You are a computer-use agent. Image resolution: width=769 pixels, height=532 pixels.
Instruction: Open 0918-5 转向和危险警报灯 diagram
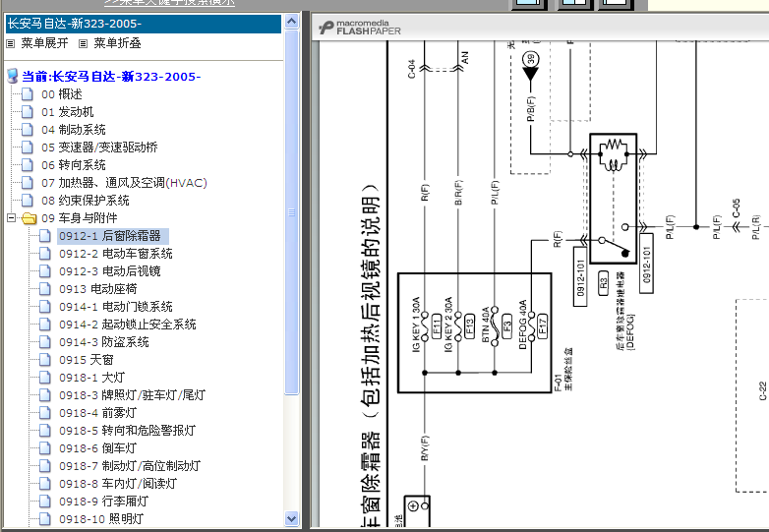pos(128,431)
